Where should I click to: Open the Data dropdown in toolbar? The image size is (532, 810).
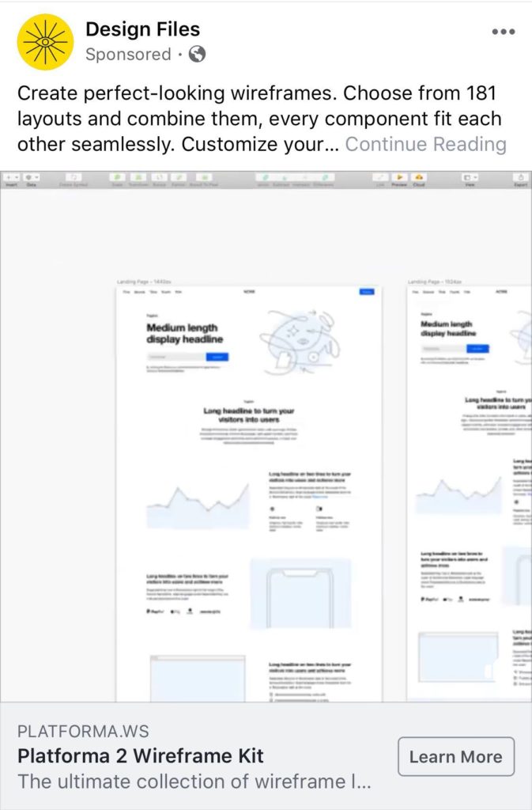click(x=32, y=177)
